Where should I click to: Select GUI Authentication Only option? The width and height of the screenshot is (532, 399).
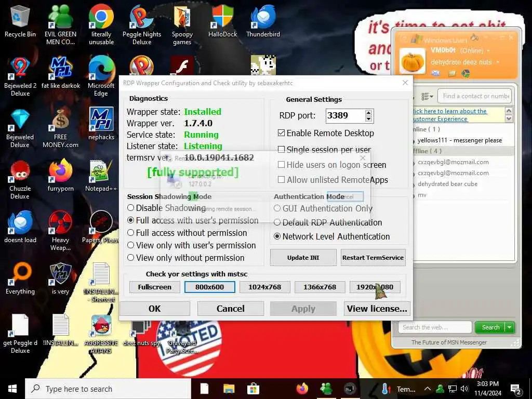(x=277, y=208)
